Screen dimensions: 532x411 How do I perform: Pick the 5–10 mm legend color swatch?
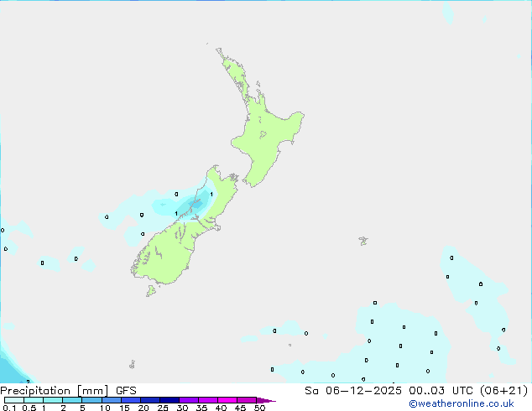[x=91, y=400]
